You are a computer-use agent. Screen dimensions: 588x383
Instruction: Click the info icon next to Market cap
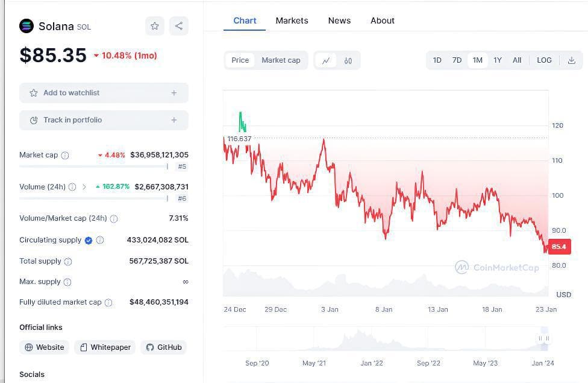coord(65,156)
